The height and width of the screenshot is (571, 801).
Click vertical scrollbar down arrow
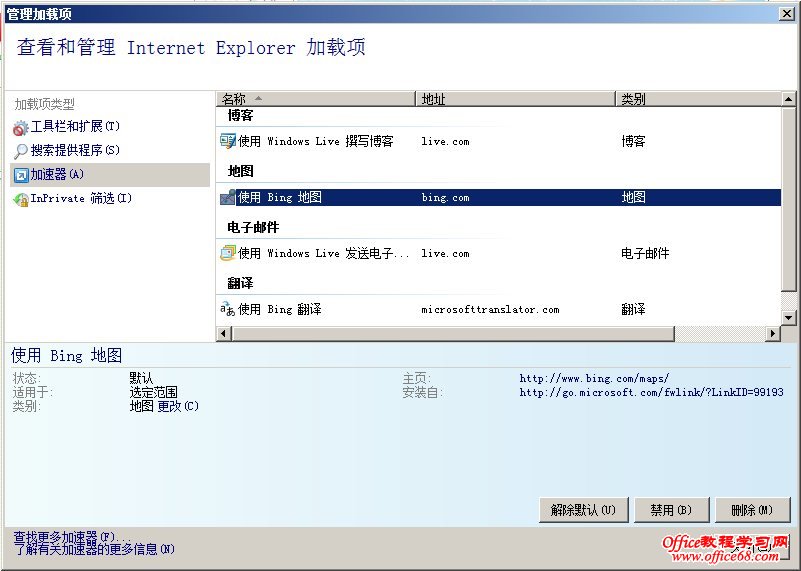(788, 318)
